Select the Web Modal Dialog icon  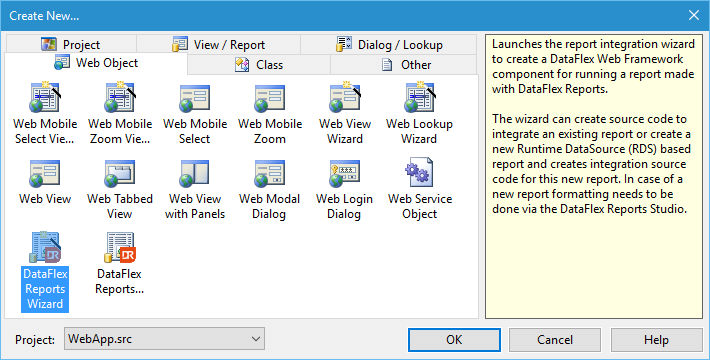[270, 173]
